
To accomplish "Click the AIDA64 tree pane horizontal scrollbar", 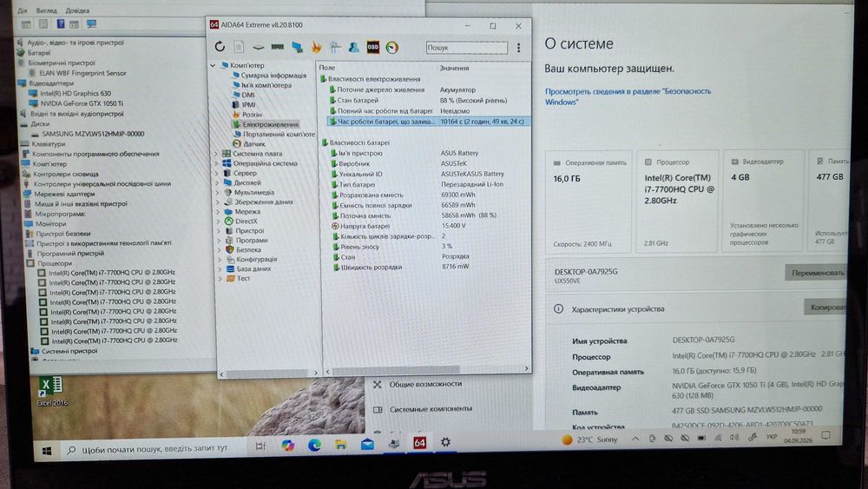I will 268,373.
